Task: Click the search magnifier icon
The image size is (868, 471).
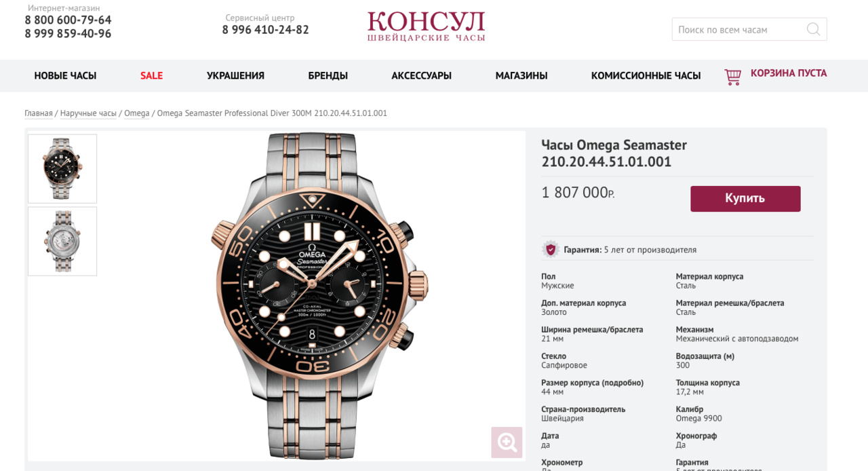Action: click(813, 29)
